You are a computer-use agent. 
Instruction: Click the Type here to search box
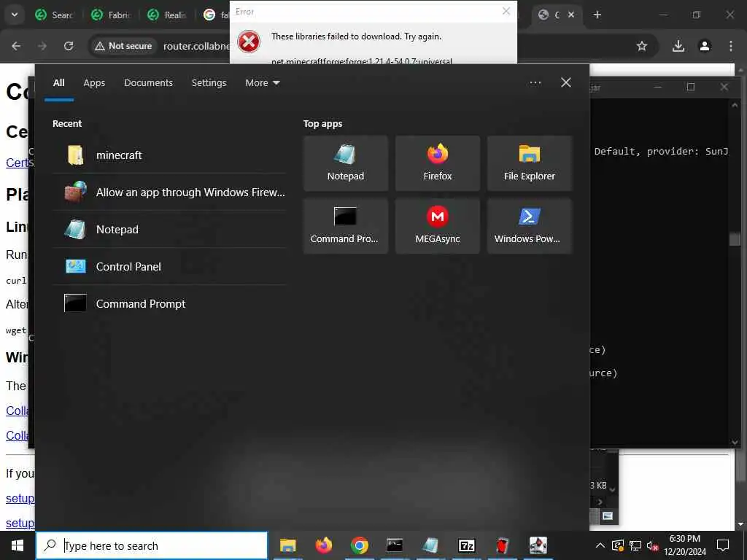click(x=152, y=545)
